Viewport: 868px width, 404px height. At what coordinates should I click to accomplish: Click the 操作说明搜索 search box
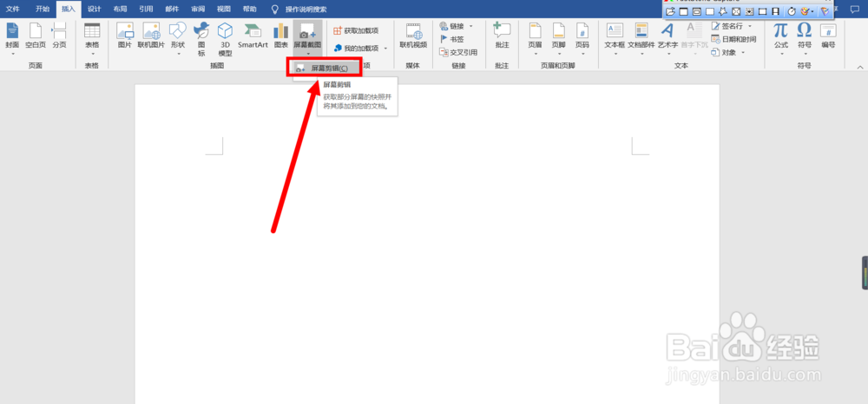click(x=306, y=10)
